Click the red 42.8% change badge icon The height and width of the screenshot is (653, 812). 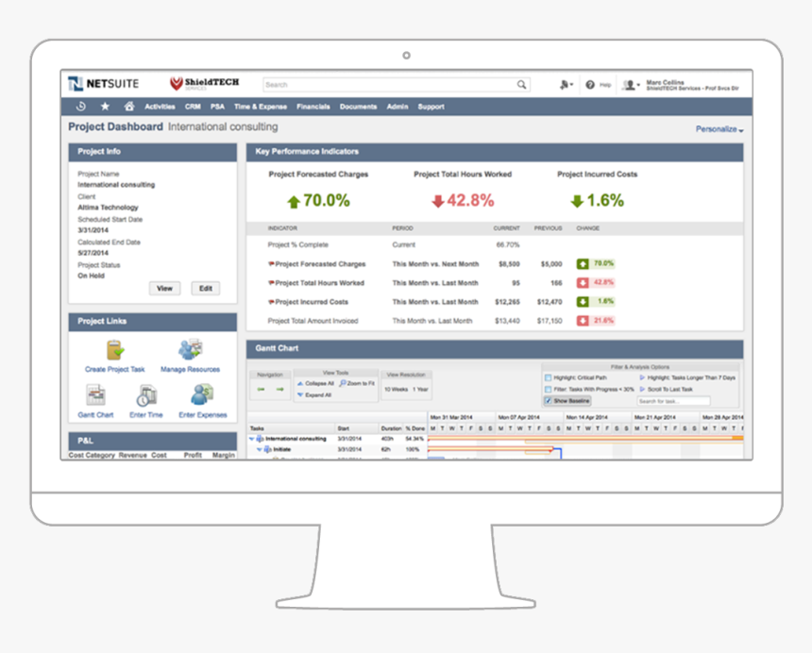point(583,282)
